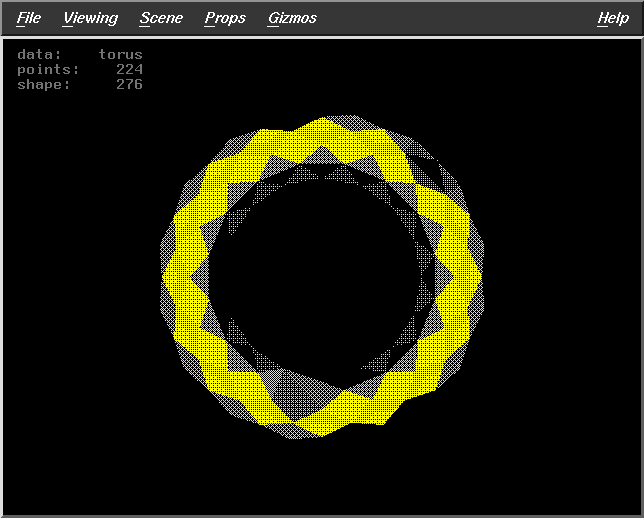Click the 'data:' label
Screen dimensions: 644x518
[39, 55]
